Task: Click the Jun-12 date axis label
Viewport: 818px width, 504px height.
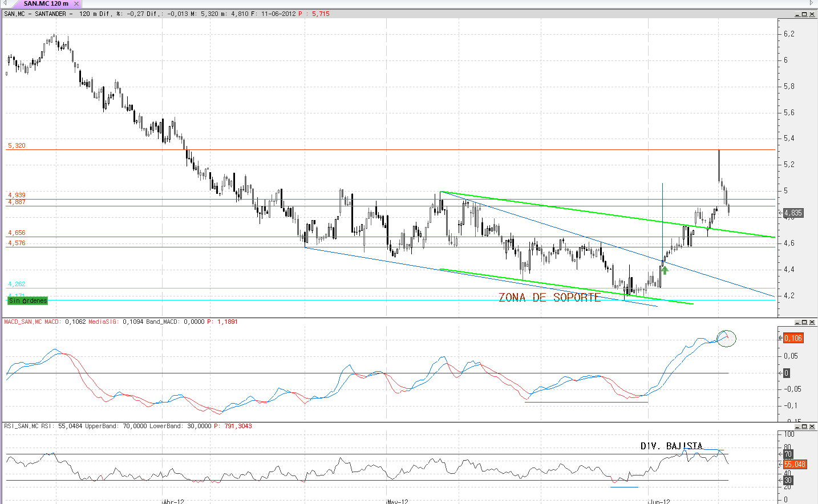Action: coord(659,501)
